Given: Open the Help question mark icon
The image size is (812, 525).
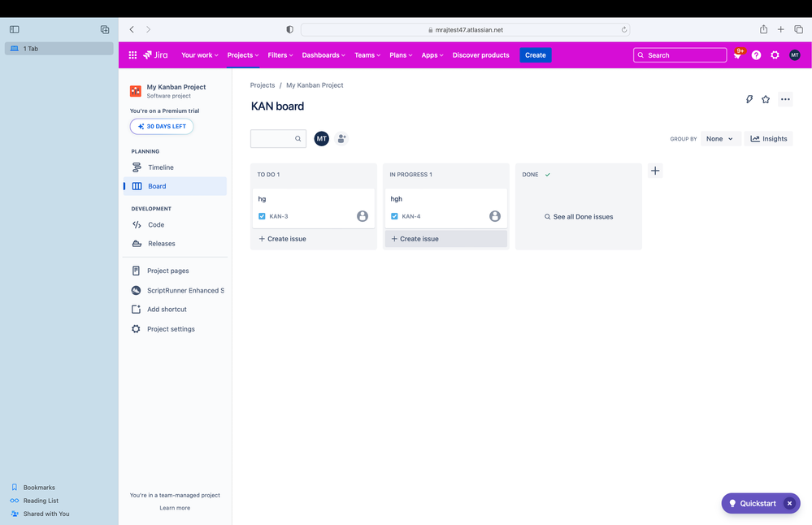Looking at the screenshot, I should [x=756, y=55].
